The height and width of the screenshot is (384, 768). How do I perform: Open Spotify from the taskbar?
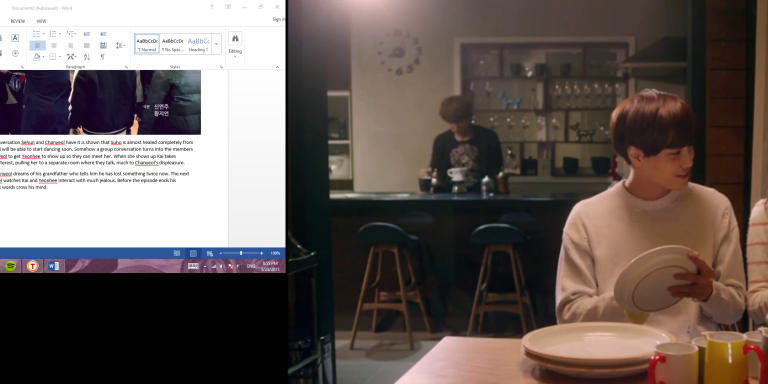[10, 266]
